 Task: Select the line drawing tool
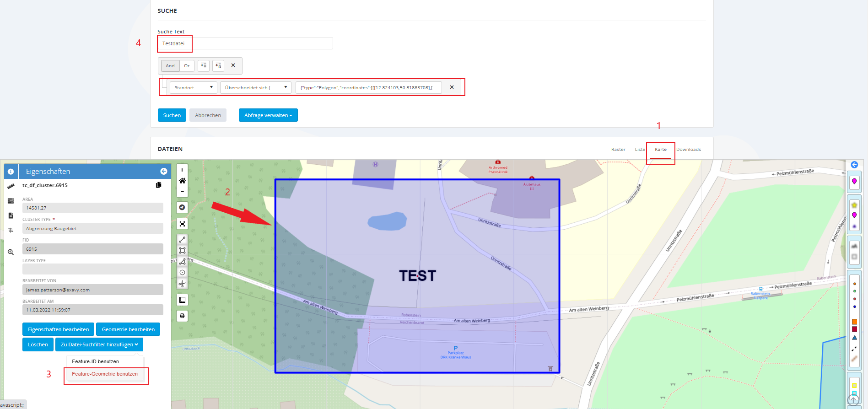click(x=182, y=239)
